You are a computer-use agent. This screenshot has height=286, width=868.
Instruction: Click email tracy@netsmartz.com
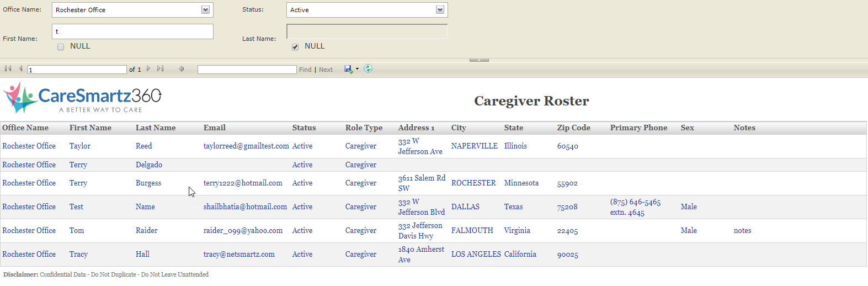[239, 254]
